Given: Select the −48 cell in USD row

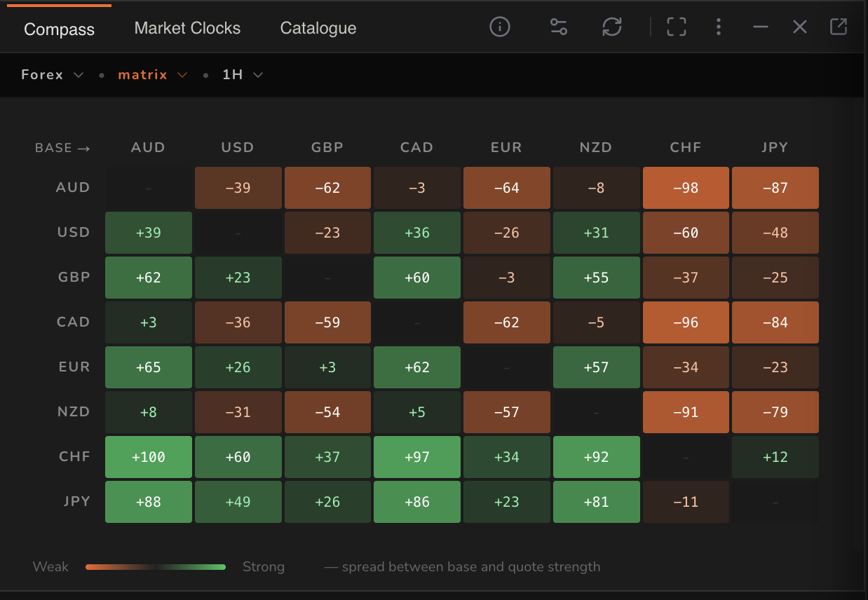Looking at the screenshot, I should [775, 233].
